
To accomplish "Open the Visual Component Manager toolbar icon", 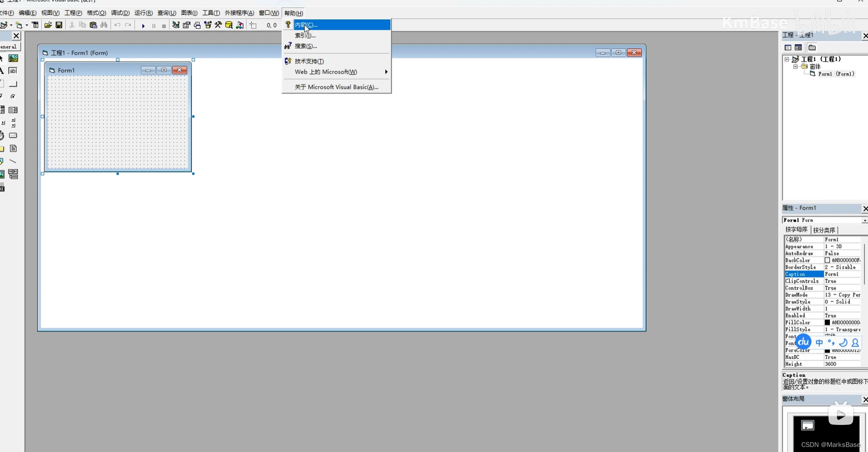I will [x=240, y=25].
